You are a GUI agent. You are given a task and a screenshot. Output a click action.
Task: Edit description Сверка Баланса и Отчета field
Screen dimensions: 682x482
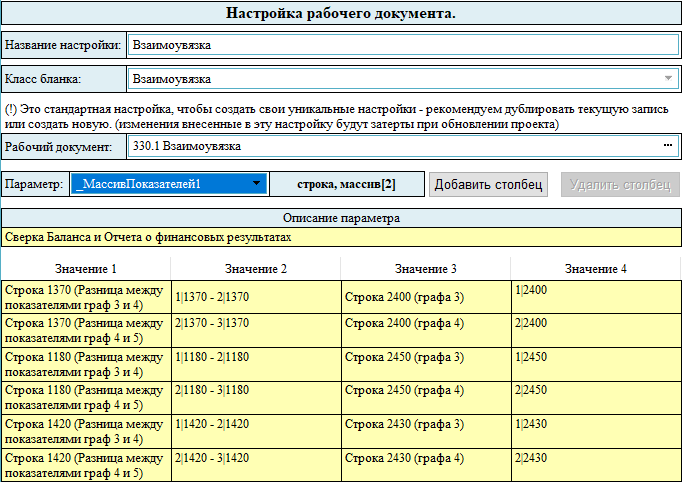(341, 238)
